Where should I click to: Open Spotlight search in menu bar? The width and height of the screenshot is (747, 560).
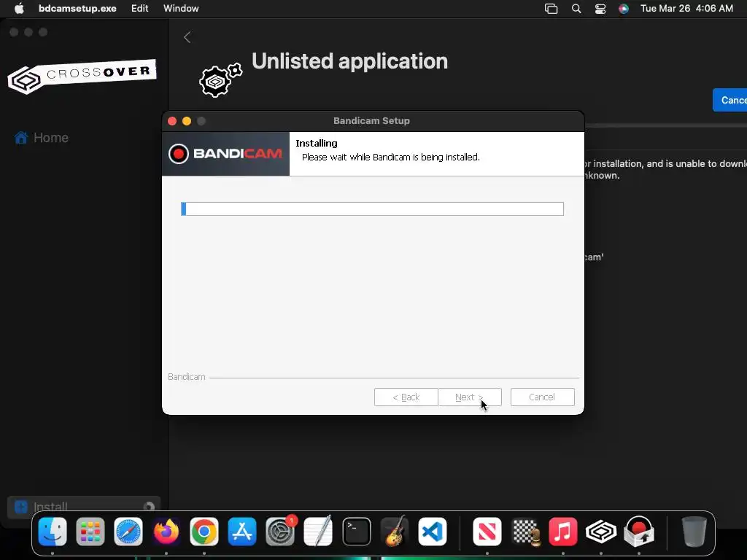point(576,9)
